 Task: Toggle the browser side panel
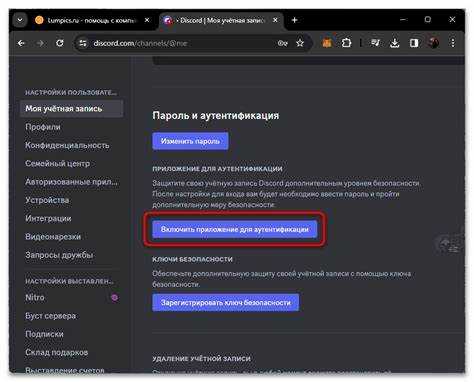coord(414,43)
